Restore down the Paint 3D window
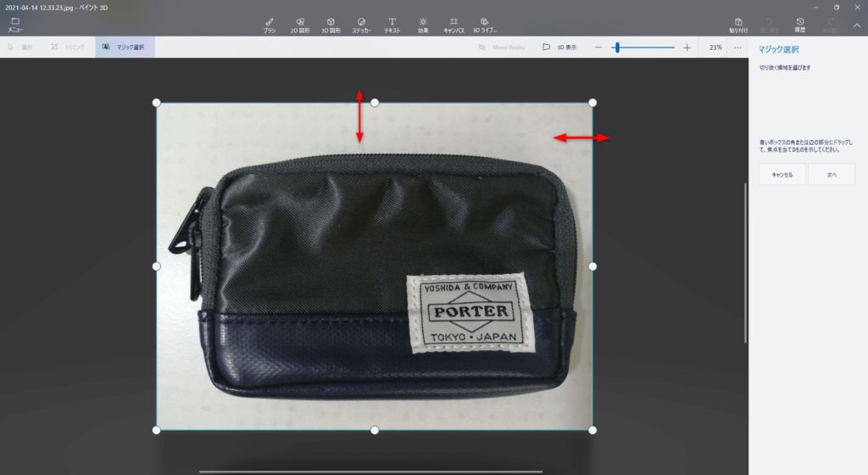The width and height of the screenshot is (868, 475). 837,7
